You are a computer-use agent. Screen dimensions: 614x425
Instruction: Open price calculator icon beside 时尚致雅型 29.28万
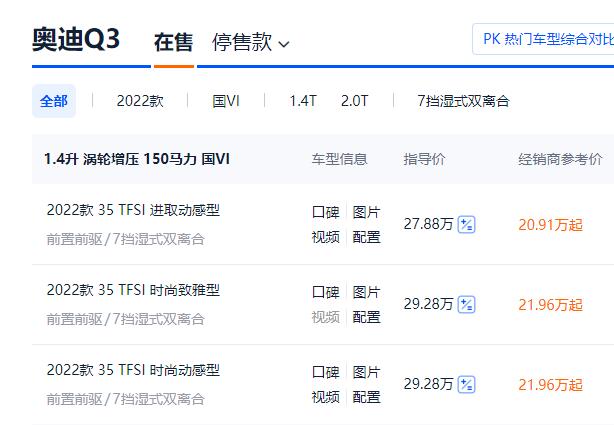click(466, 304)
